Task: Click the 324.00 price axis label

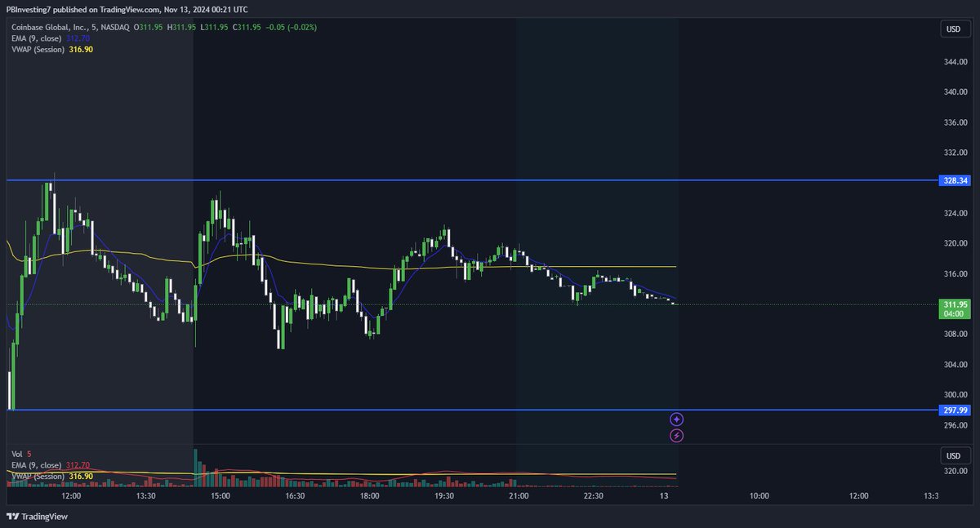Action: [x=955, y=213]
